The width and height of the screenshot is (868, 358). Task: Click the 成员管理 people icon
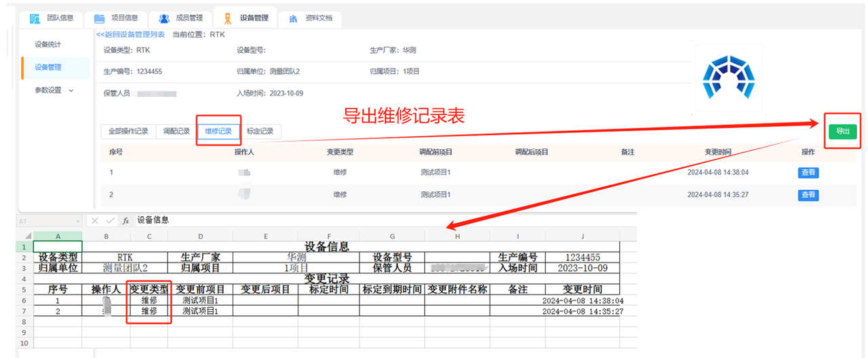point(164,18)
